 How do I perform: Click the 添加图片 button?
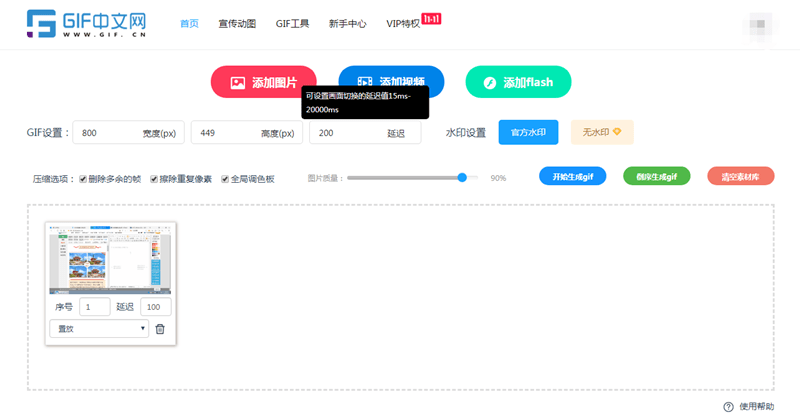264,82
